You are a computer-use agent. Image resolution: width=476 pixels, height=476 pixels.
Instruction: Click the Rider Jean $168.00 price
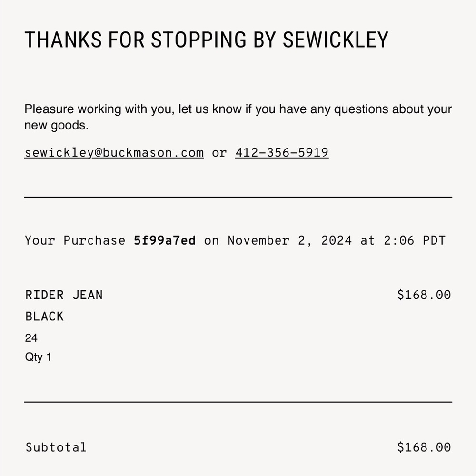click(424, 295)
